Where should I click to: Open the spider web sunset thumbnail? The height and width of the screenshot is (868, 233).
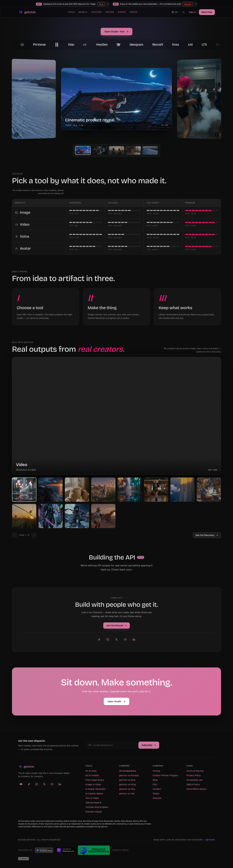tap(24, 516)
